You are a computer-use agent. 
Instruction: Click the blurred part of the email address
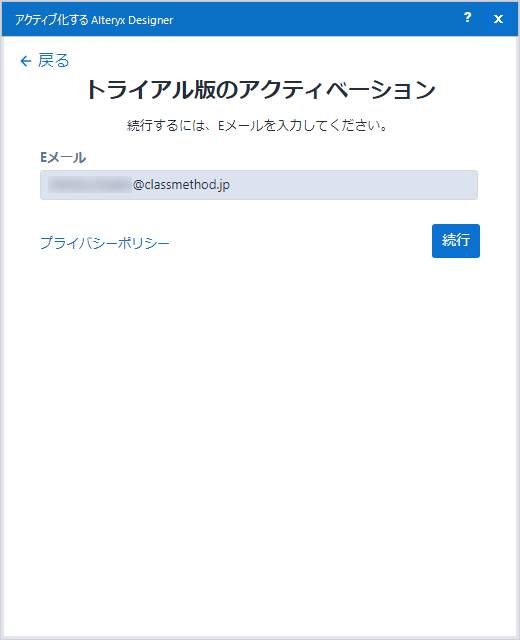click(89, 184)
